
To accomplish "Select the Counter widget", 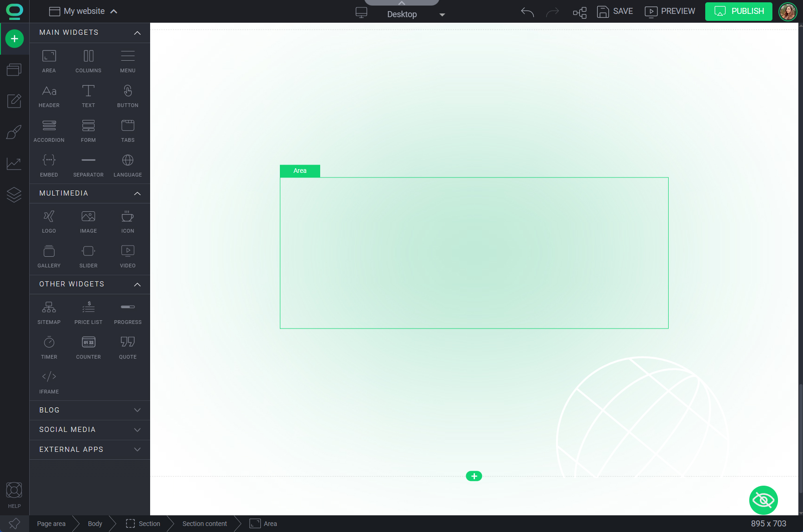I will coord(89,348).
